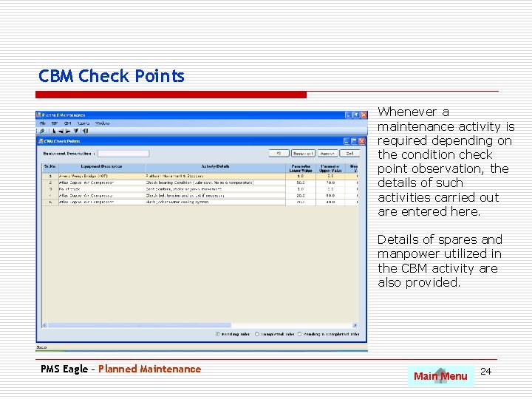Image resolution: width=532 pixels, height=399 pixels.
Task: Select the Pending Jobs radio button
Action: pyautogui.click(x=218, y=334)
